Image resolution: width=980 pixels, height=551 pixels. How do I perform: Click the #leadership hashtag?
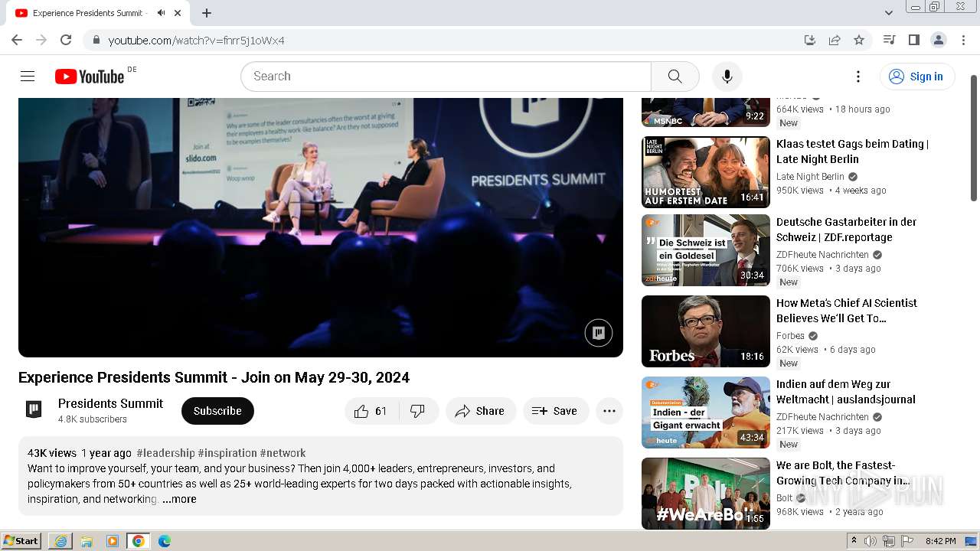[165, 453]
